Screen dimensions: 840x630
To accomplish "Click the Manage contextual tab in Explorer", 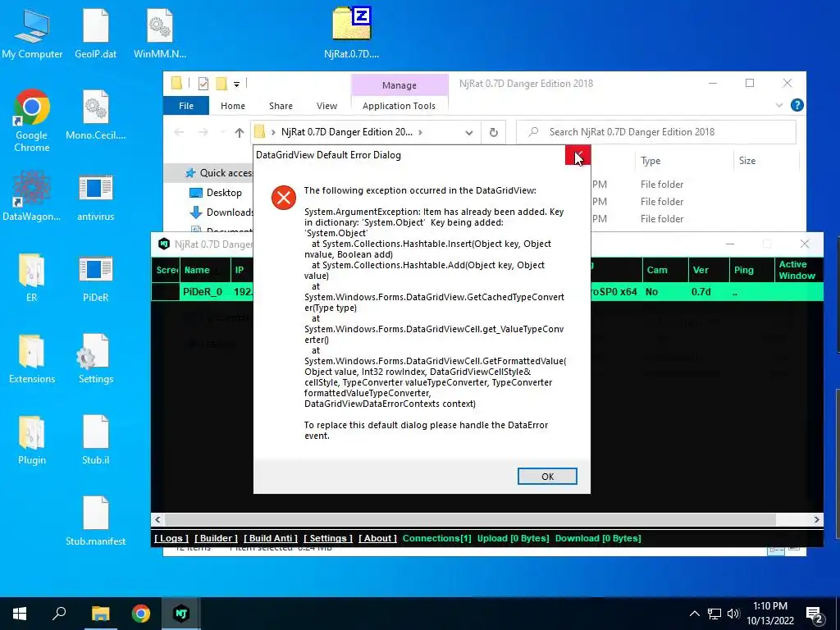I will [x=399, y=85].
